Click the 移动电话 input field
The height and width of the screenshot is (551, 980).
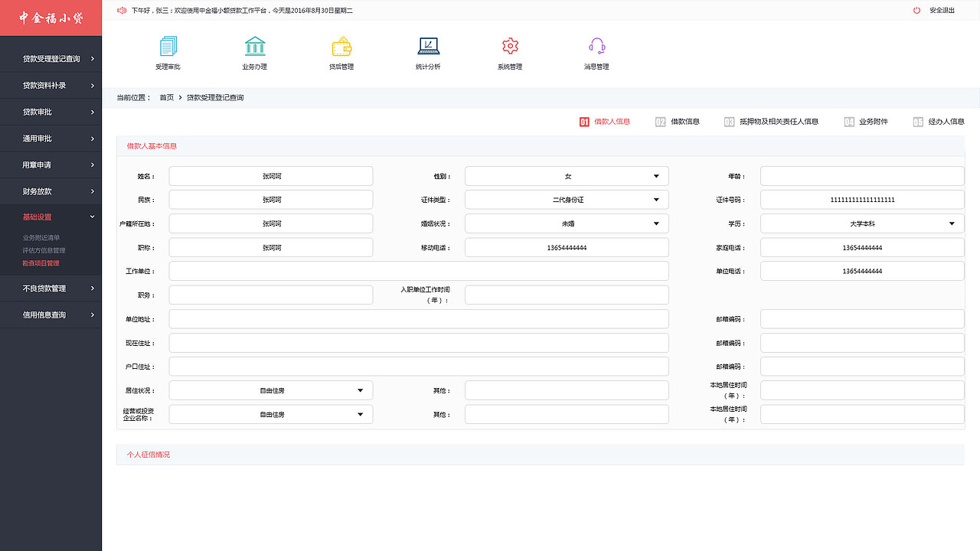pyautogui.click(x=567, y=247)
